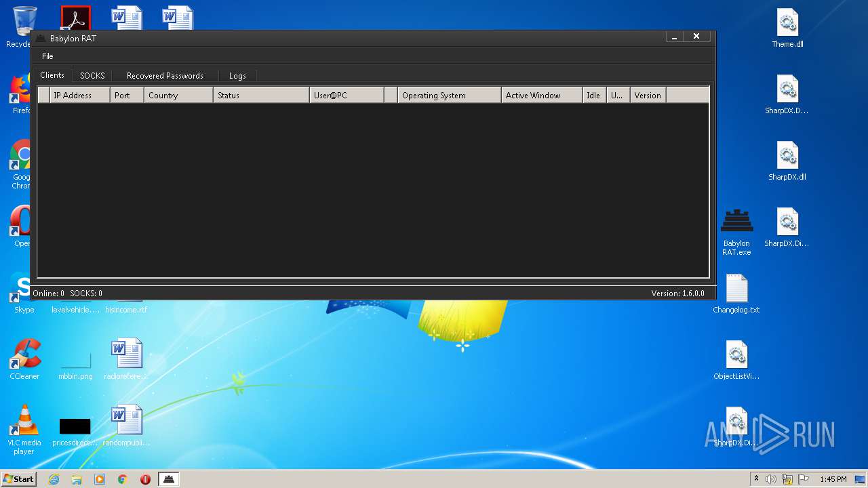Select the SharpDX.Di... file beside Babylon RAT.exe
868x488 pixels.
[787, 228]
